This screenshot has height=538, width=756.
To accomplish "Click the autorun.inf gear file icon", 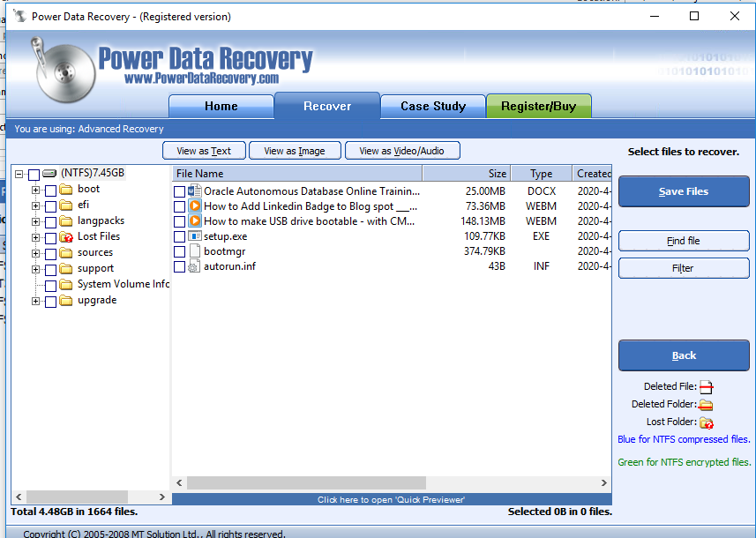I will 194,266.
